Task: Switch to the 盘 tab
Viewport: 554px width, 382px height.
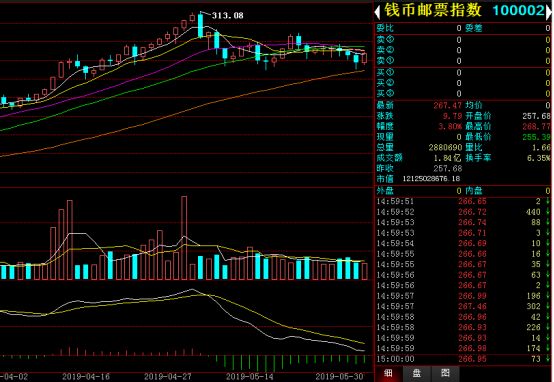Action: point(417,373)
